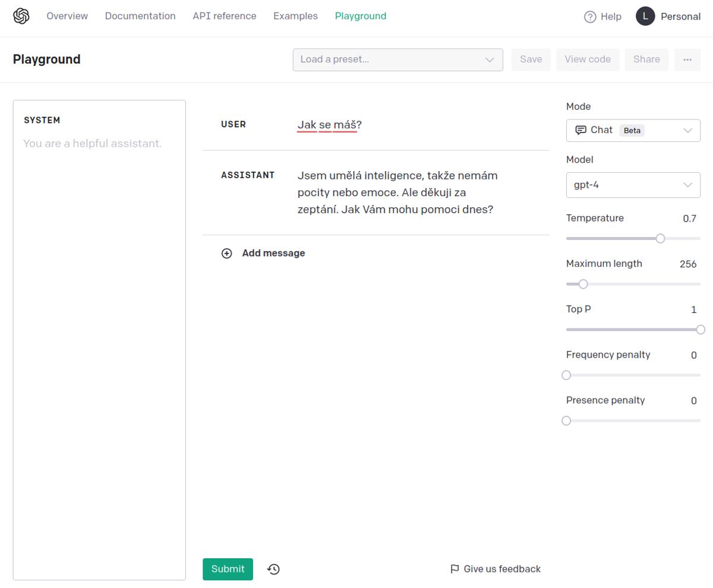The height and width of the screenshot is (588, 713).
Task: Click the history clock icon
Action: (x=273, y=569)
